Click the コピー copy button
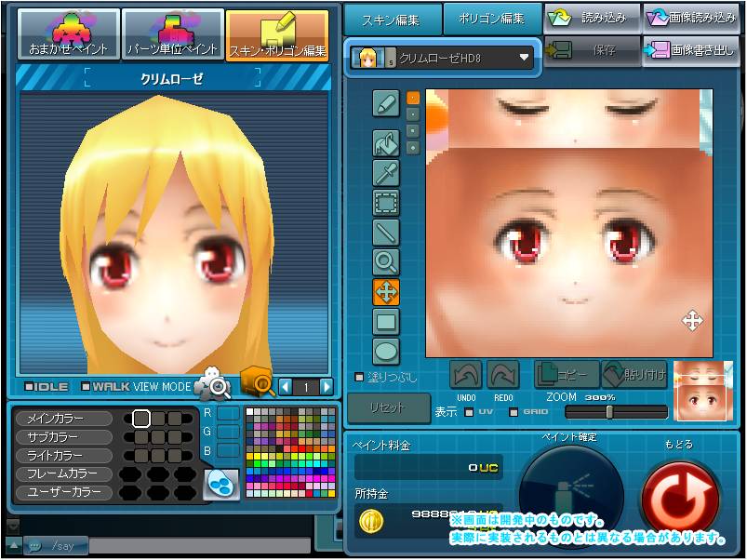 tap(567, 375)
